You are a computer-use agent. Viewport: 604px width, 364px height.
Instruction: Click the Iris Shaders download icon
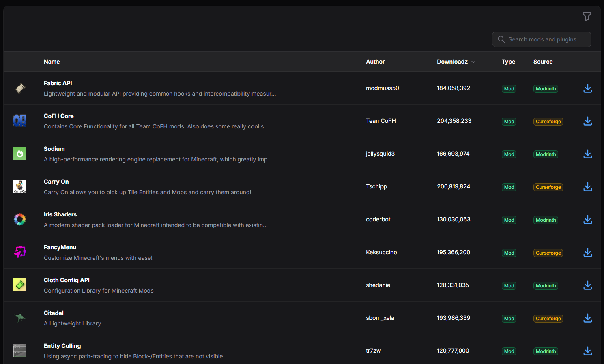(587, 220)
